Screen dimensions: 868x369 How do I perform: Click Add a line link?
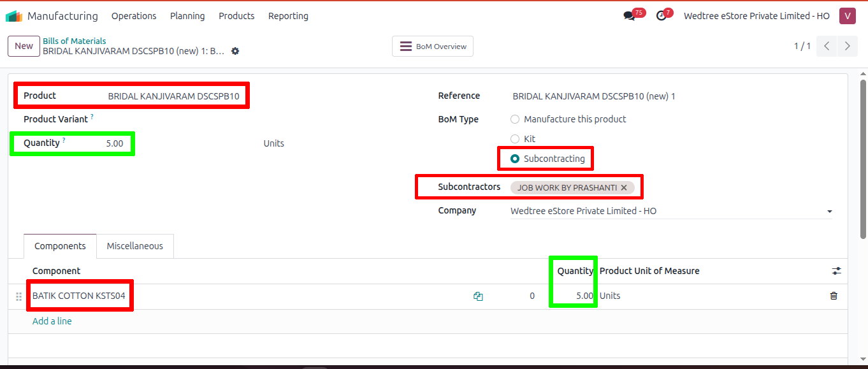52,321
